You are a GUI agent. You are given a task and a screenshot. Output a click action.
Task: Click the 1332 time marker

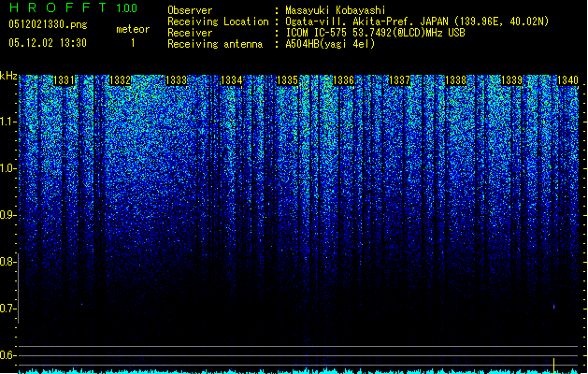pyautogui.click(x=120, y=80)
